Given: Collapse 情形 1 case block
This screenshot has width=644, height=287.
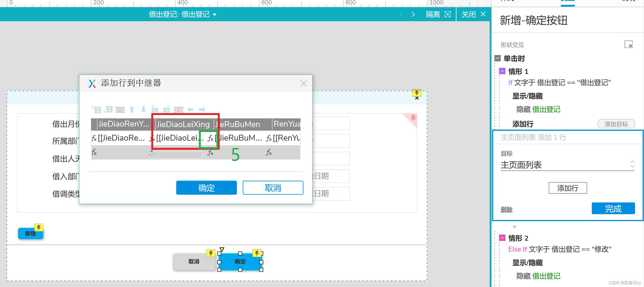Looking at the screenshot, I should 502,71.
